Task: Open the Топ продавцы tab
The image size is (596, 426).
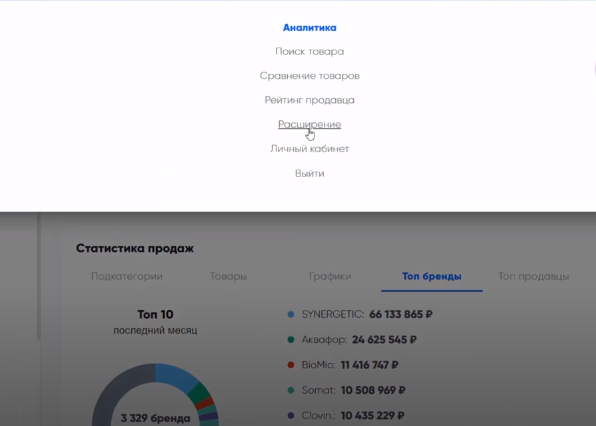Action: (x=533, y=276)
